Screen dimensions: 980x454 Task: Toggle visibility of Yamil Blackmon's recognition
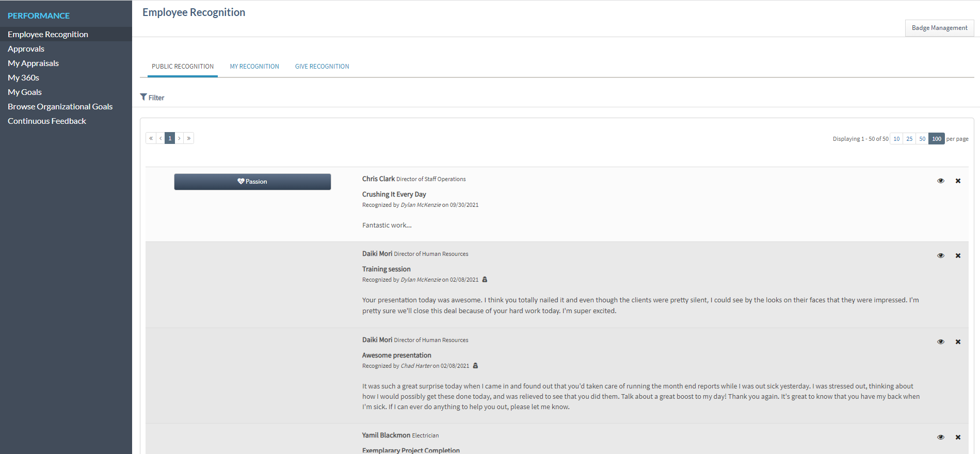click(941, 437)
